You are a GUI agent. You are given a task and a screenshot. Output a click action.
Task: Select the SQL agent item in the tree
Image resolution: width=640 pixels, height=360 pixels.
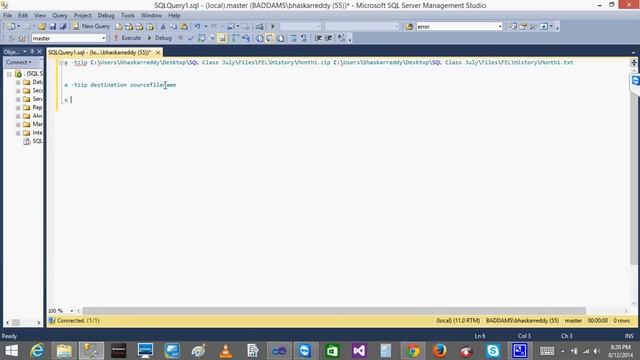pos(33,141)
